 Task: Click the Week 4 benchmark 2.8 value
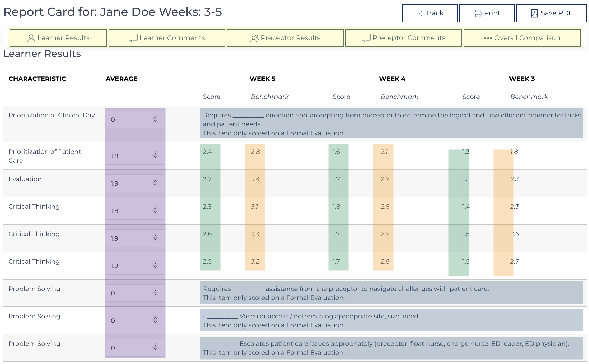point(385,261)
